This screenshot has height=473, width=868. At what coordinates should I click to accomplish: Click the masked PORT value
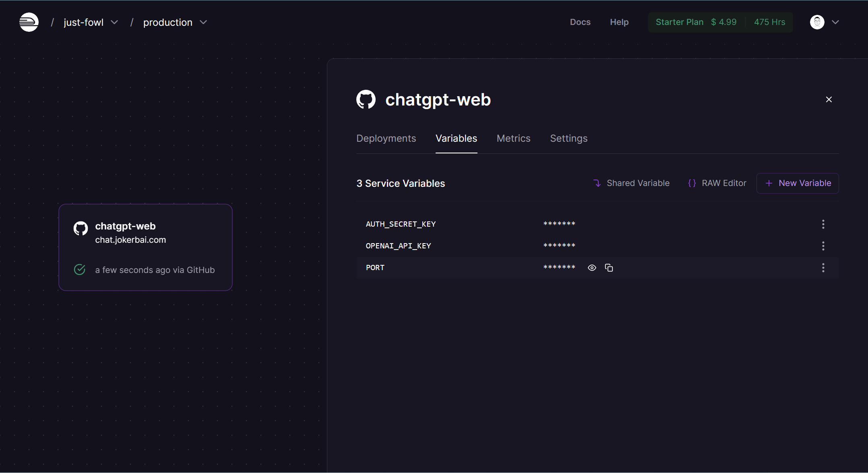(559, 267)
